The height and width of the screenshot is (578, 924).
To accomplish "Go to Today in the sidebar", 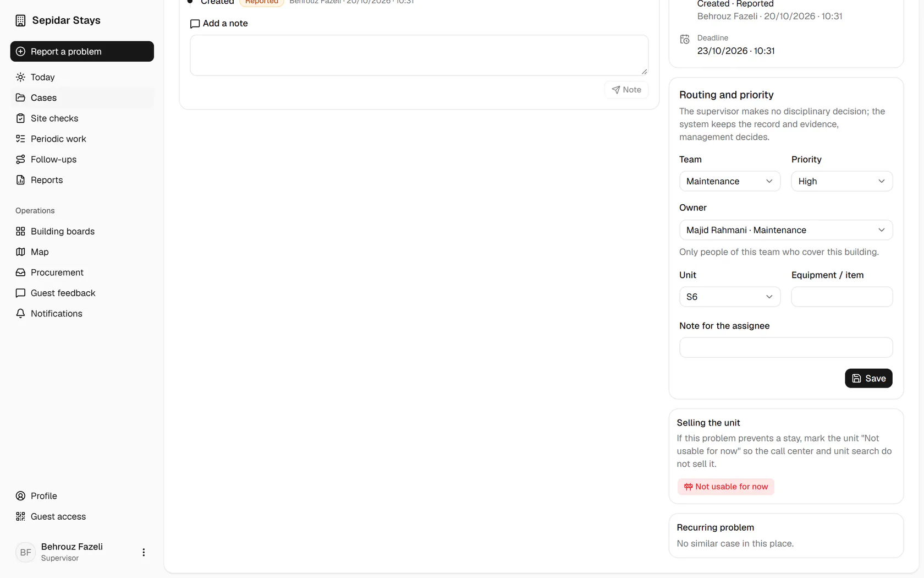I will click(x=82, y=77).
